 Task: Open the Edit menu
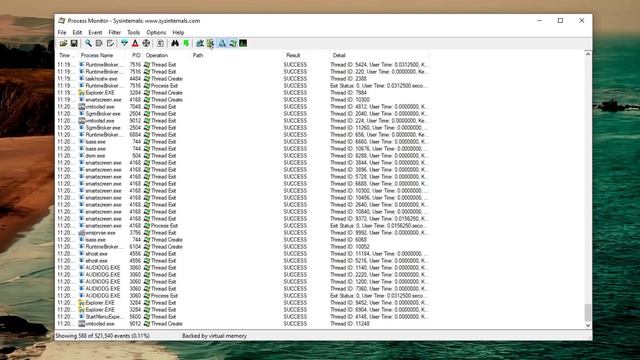pyautogui.click(x=77, y=32)
